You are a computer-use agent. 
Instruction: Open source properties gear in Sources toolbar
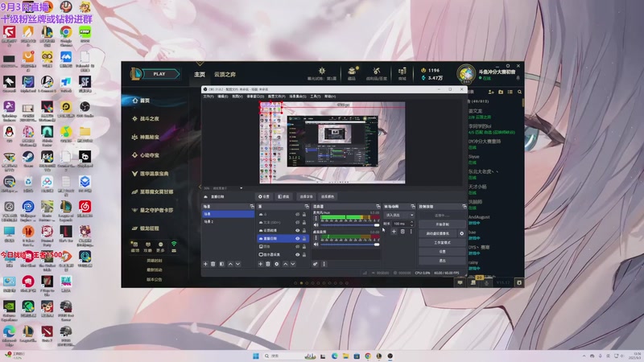coord(277,264)
